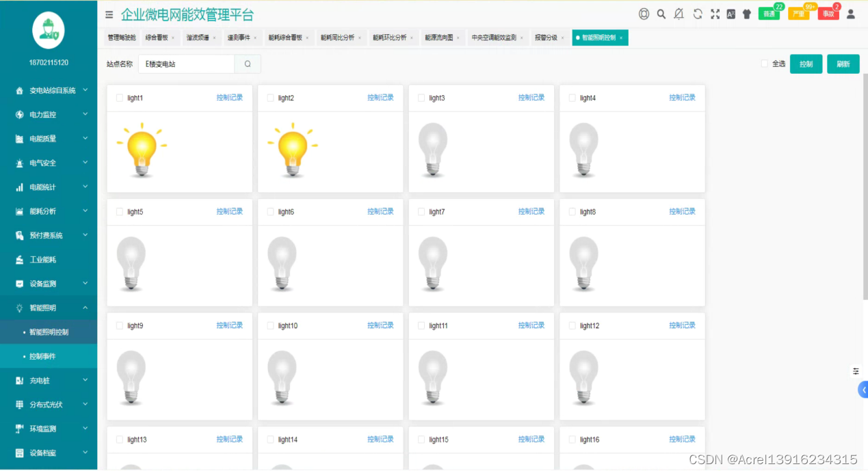Click the user avatar above 18702115120

(49, 30)
